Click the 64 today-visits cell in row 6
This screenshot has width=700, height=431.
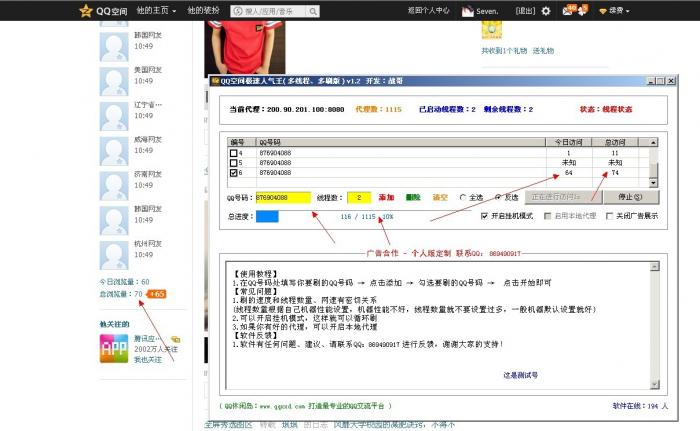coord(569,173)
